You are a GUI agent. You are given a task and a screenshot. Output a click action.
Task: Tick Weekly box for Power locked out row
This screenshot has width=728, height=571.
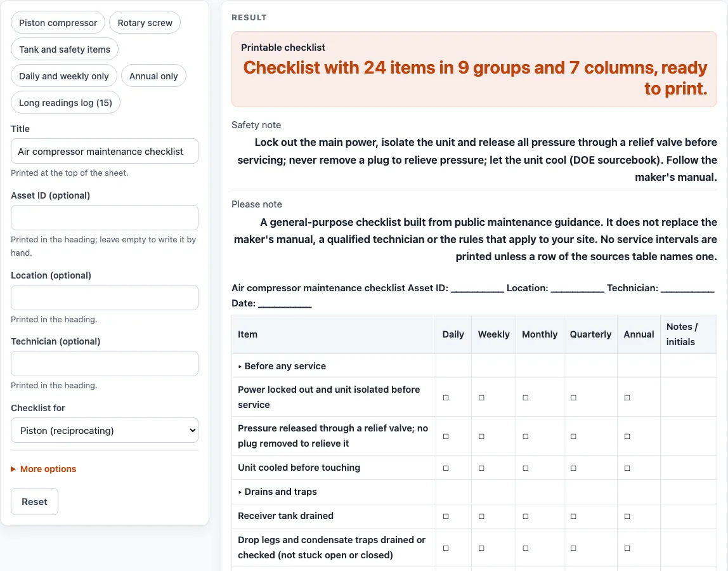point(481,398)
